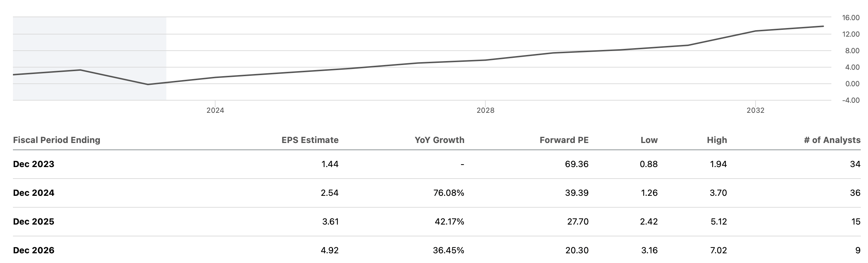Click the 16.00 y-axis label
This screenshot has width=868, height=263.
click(x=850, y=18)
